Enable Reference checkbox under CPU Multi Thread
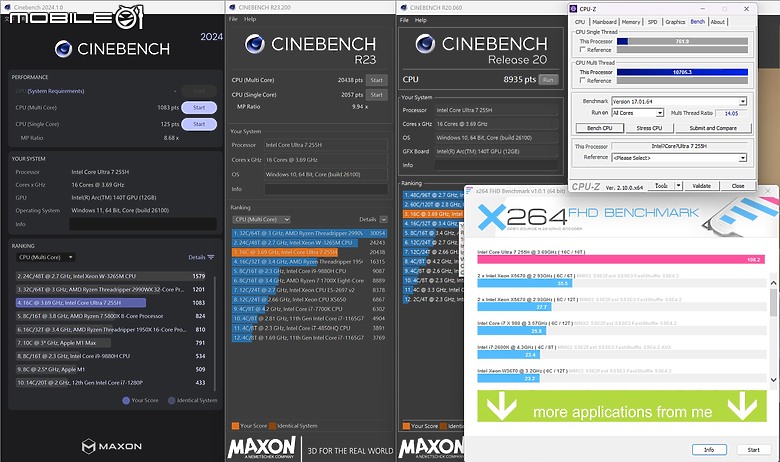 582,80
